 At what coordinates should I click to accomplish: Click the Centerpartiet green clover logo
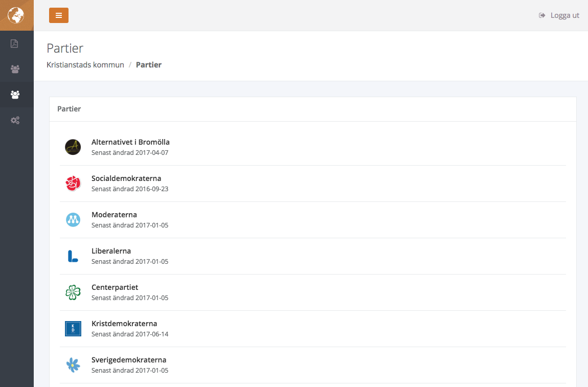(x=73, y=292)
